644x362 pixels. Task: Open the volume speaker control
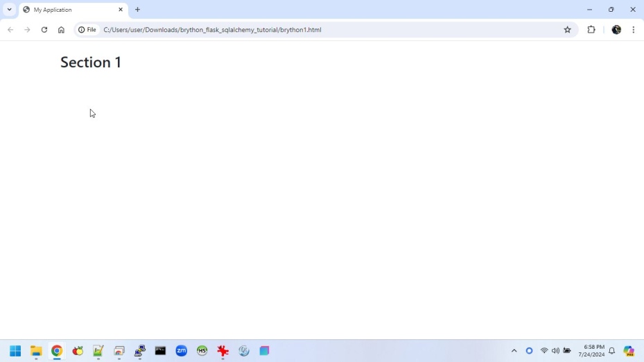pos(555,351)
